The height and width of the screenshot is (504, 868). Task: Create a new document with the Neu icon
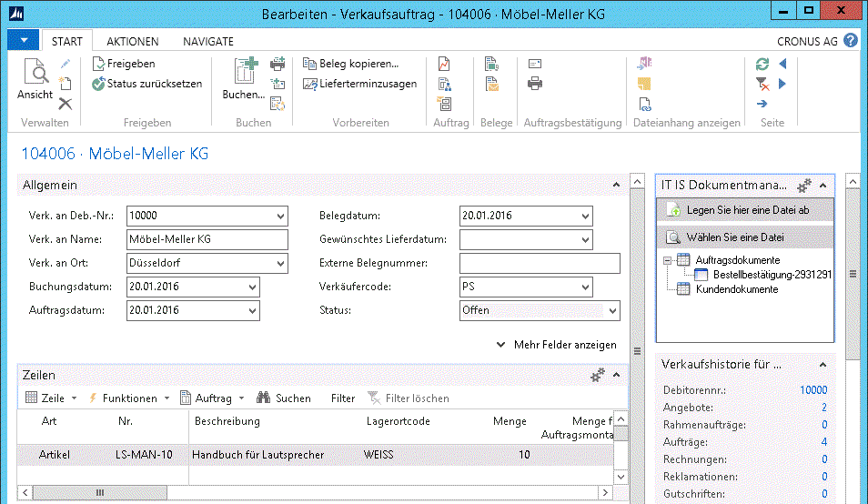coord(66,84)
